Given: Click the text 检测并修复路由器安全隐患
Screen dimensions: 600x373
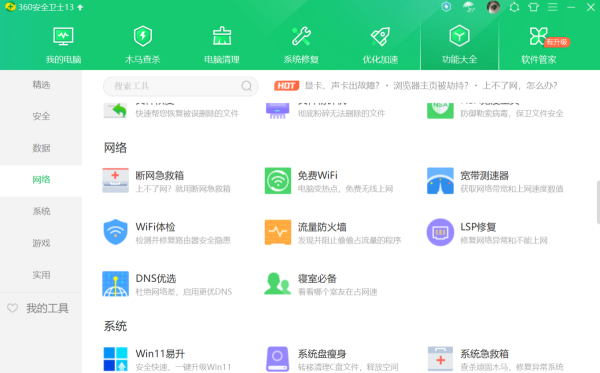Looking at the screenshot, I should pyautogui.click(x=183, y=240).
